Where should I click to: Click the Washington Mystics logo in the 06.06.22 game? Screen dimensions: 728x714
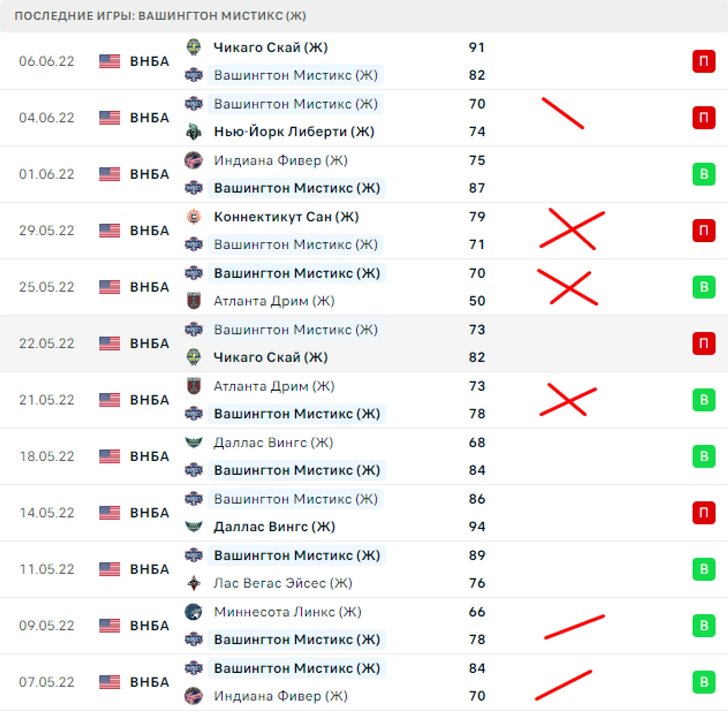coord(193,75)
